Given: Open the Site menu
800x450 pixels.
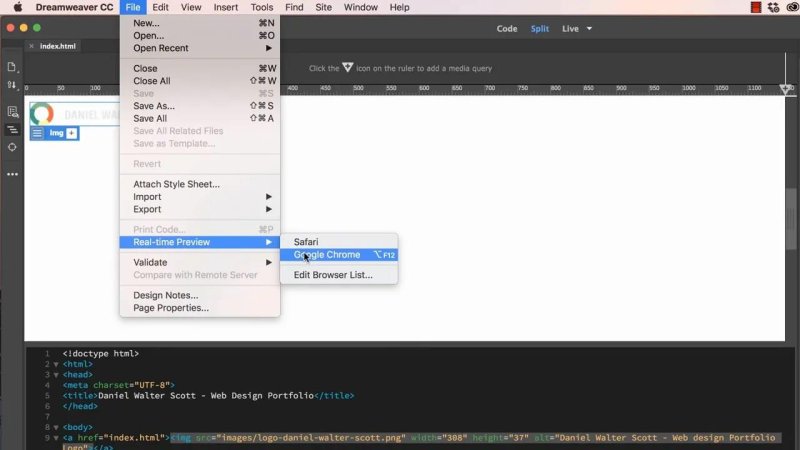Looking at the screenshot, I should (323, 7).
